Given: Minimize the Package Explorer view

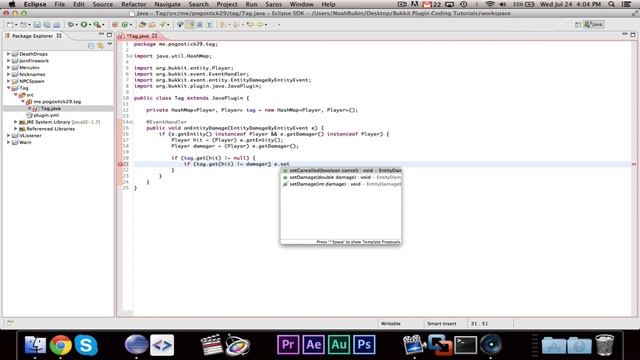Looking at the screenshot, I should (101, 35).
